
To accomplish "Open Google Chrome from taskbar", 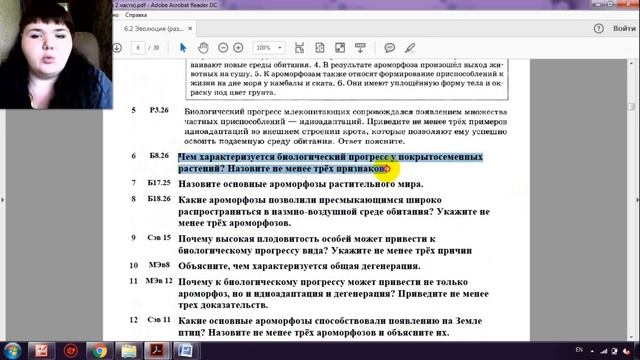I will point(99,351).
